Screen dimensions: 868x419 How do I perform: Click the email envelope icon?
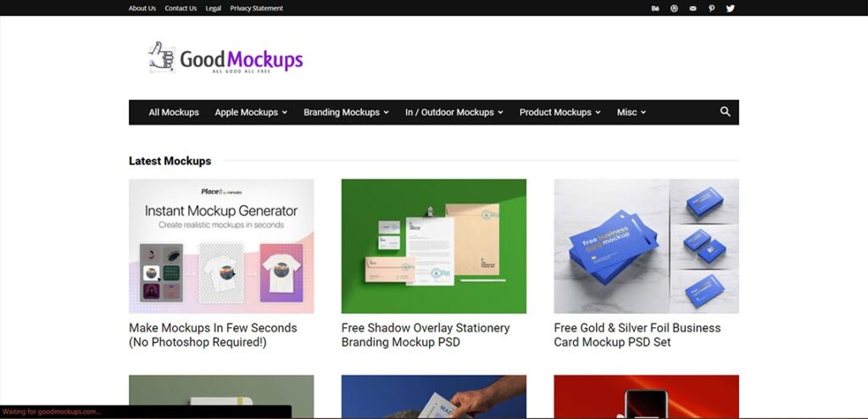coord(693,8)
